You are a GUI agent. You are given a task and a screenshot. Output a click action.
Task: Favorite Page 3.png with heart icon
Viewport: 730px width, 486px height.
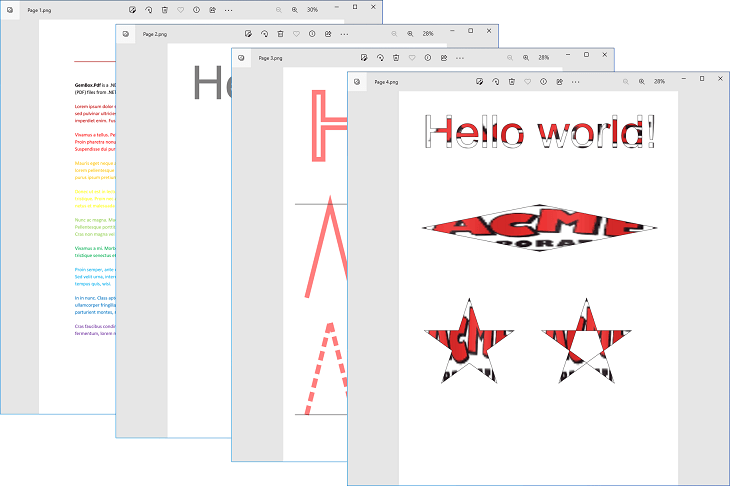pos(412,57)
